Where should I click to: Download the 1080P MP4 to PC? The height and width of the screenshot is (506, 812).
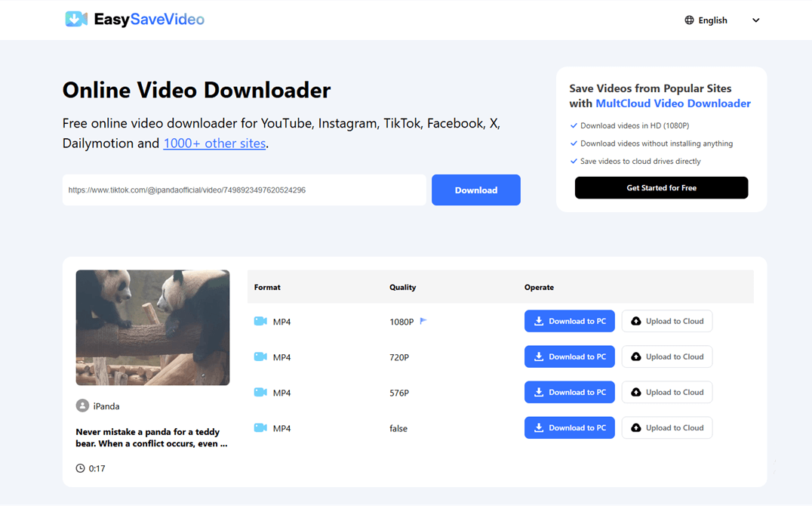570,321
